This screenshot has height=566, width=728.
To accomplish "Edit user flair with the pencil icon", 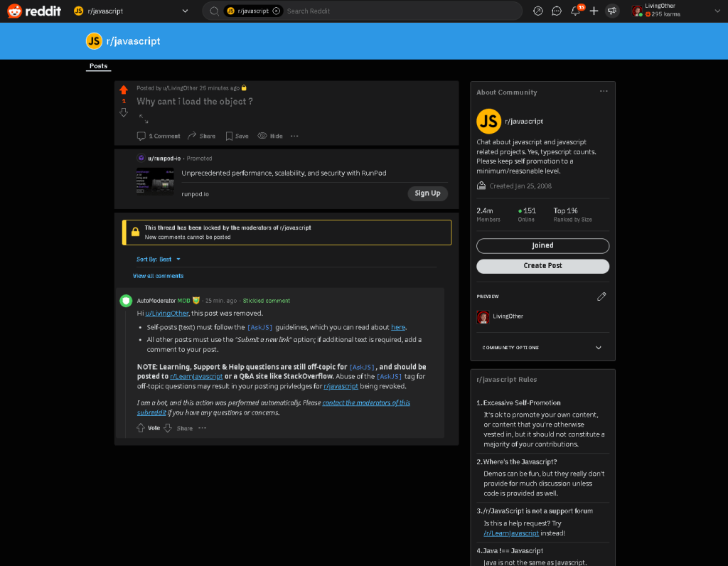I will [601, 297].
